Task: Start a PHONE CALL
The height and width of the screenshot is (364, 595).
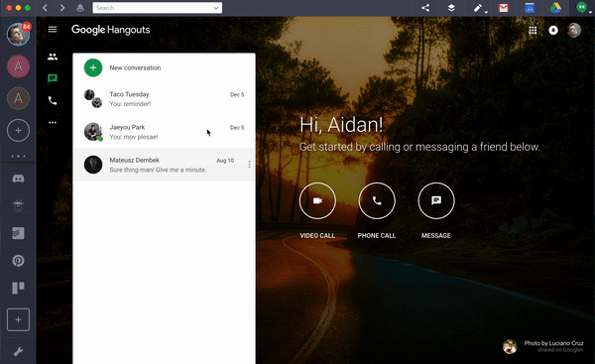Action: [x=377, y=200]
